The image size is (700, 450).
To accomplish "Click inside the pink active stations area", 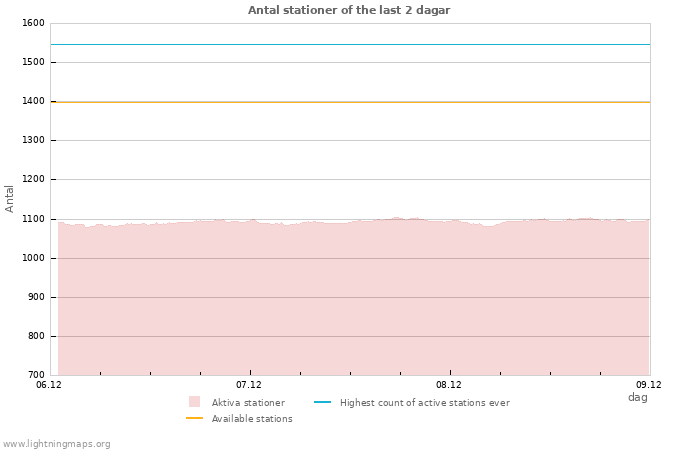I will click(350, 300).
